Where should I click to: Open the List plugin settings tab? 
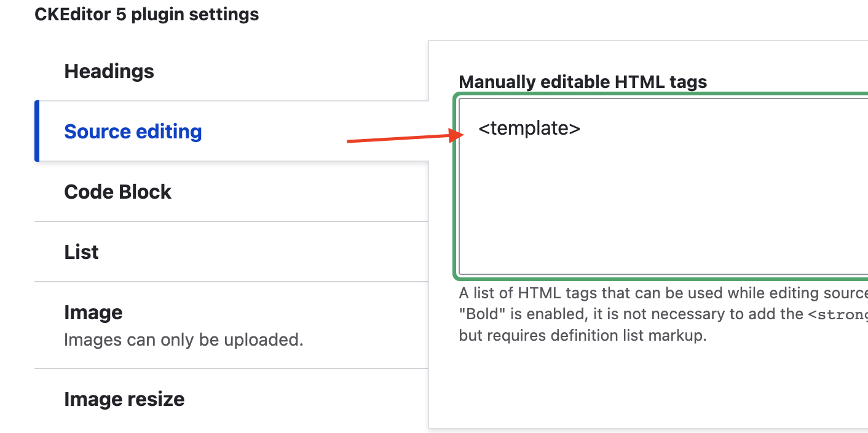click(x=81, y=252)
